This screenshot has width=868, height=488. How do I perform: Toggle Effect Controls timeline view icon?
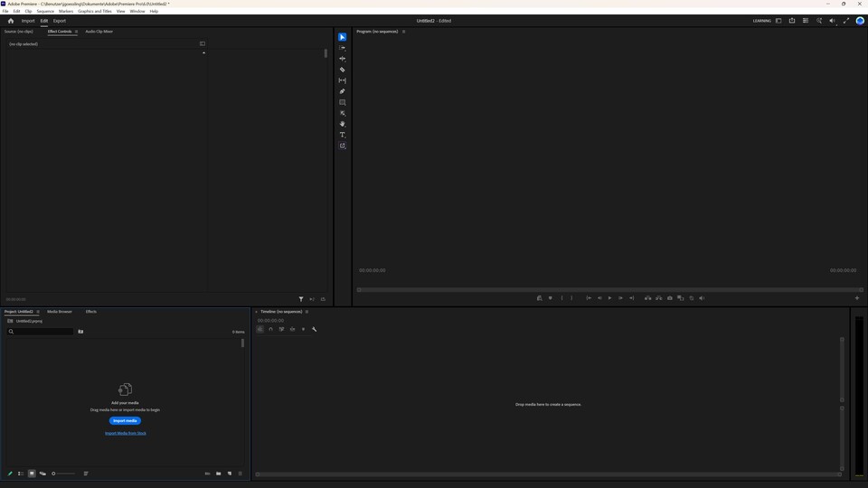coord(202,43)
